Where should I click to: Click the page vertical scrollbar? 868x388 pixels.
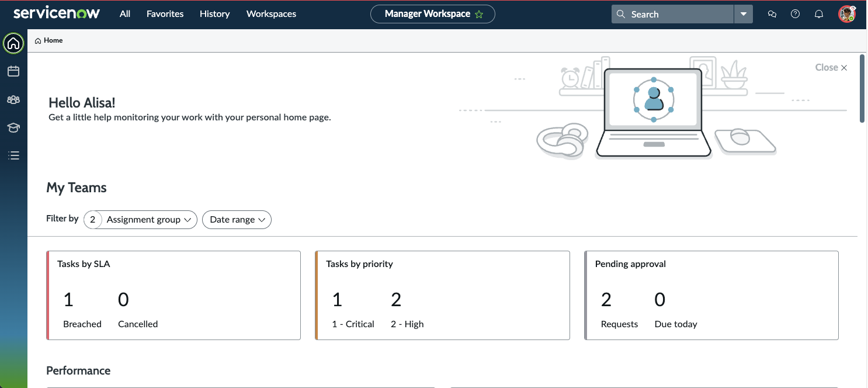pyautogui.click(x=862, y=88)
